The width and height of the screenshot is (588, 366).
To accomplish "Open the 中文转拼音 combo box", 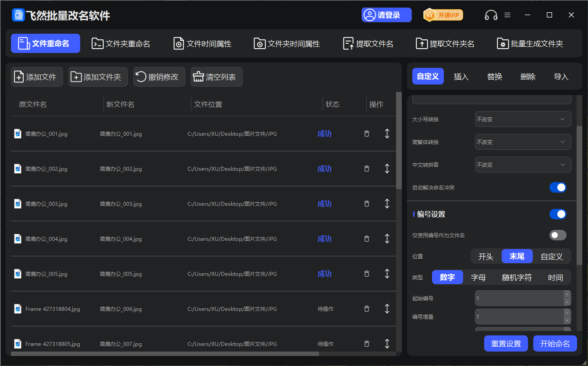I will click(x=523, y=165).
